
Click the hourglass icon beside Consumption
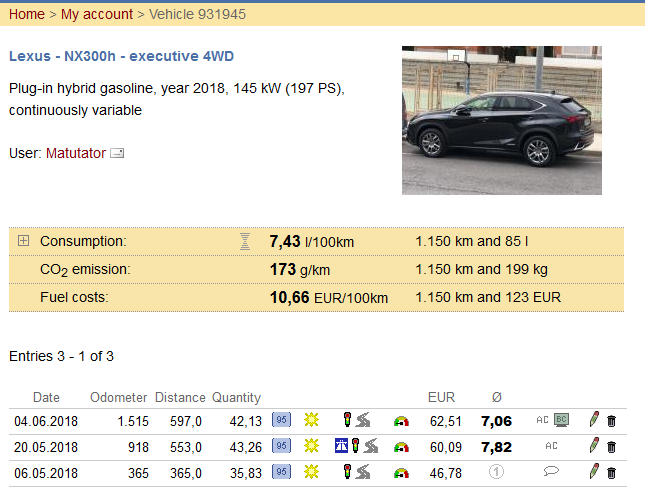[245, 241]
